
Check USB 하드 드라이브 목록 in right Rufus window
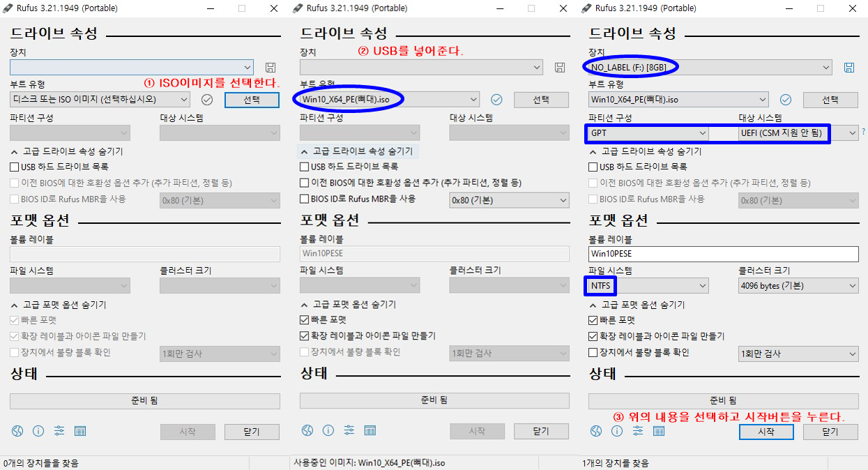click(x=593, y=167)
